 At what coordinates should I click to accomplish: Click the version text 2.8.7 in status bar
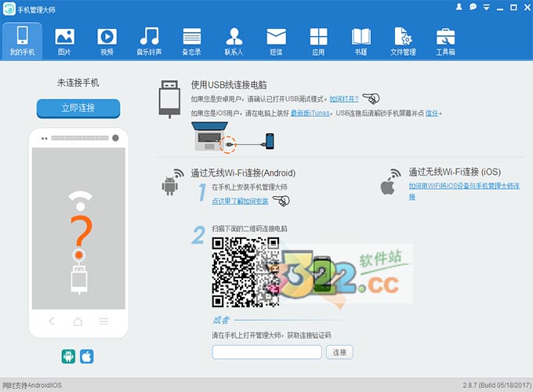[497, 385]
